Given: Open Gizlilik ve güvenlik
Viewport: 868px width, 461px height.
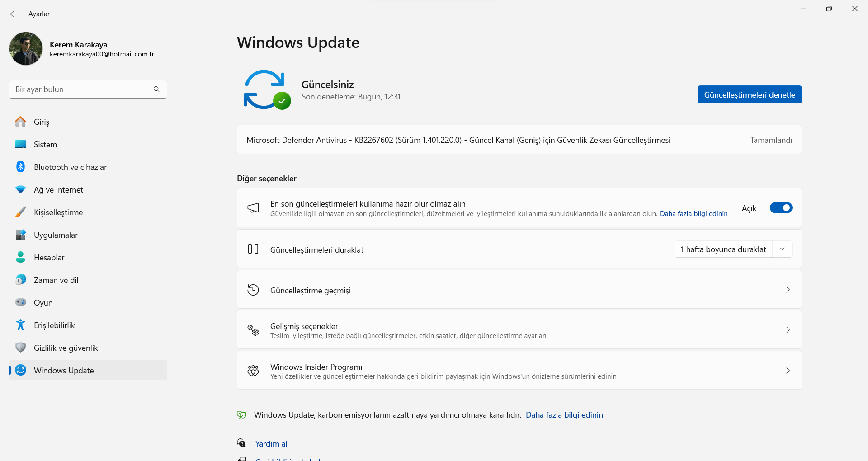Looking at the screenshot, I should click(x=88, y=348).
